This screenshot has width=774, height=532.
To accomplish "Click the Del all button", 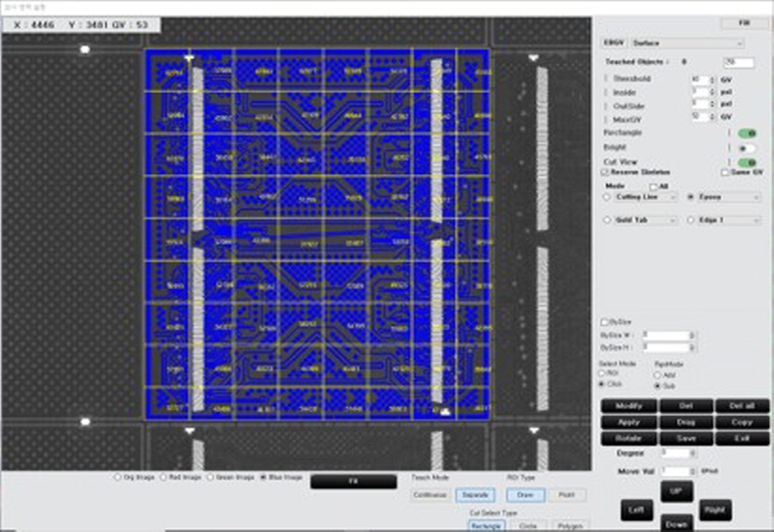I will pos(742,406).
